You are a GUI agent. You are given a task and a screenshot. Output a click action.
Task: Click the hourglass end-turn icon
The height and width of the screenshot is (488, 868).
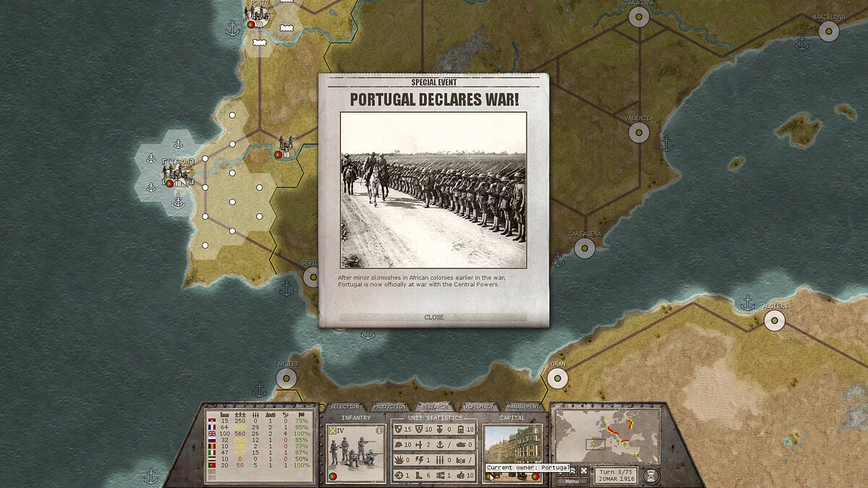point(651,474)
